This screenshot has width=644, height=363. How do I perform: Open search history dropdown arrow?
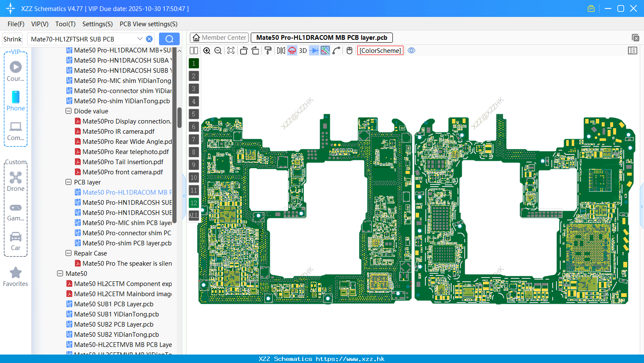pyautogui.click(x=140, y=39)
